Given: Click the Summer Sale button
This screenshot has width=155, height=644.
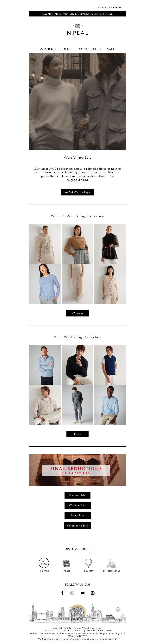Looking at the screenshot, I should [77, 495].
